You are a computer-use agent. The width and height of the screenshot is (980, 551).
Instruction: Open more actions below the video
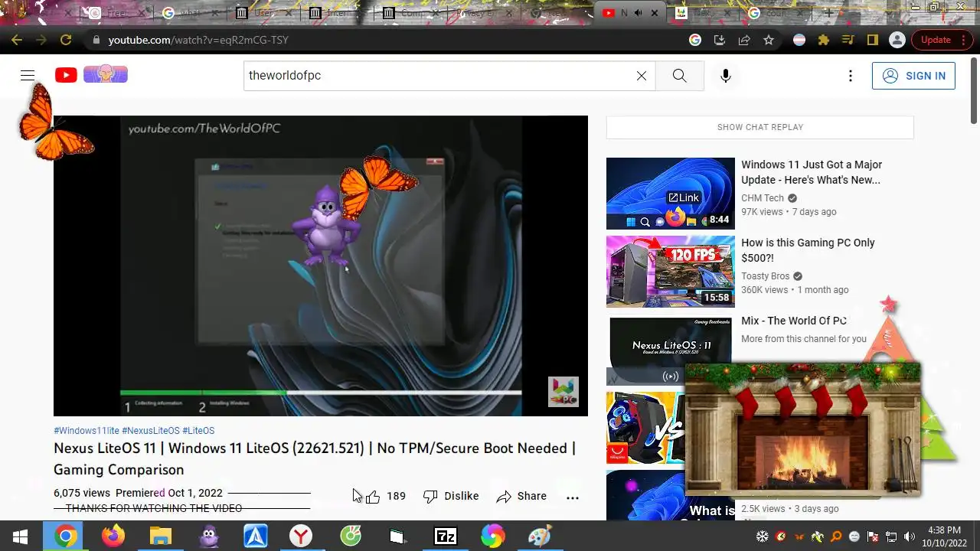click(573, 497)
